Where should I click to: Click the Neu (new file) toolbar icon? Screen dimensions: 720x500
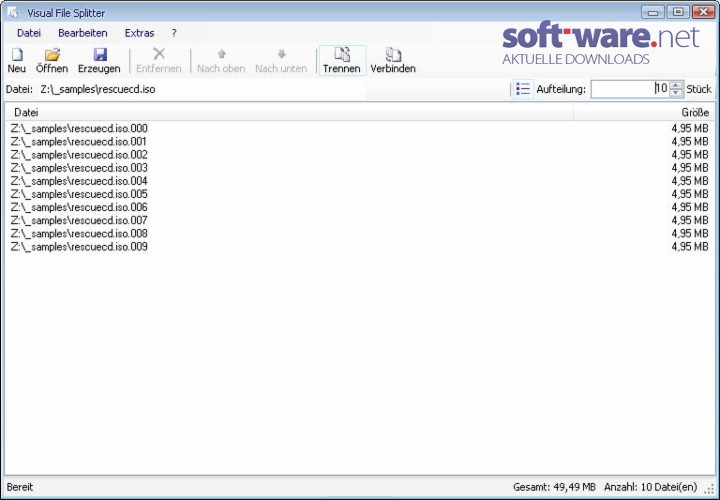[17, 55]
